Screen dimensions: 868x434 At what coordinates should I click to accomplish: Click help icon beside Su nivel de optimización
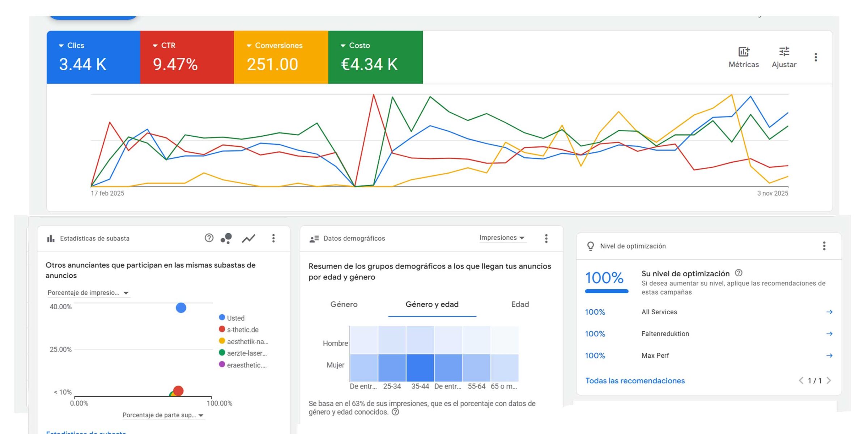point(739,273)
